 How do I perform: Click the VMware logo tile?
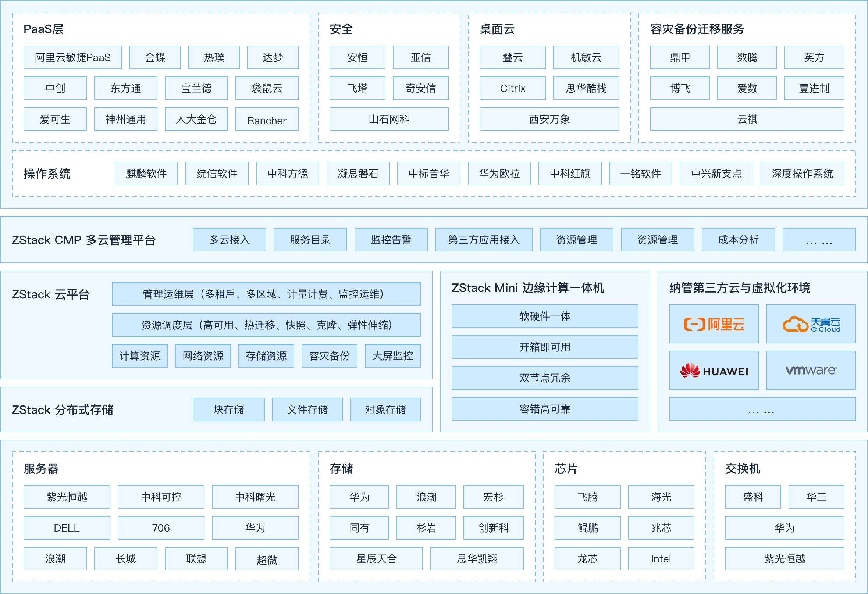coord(811,370)
